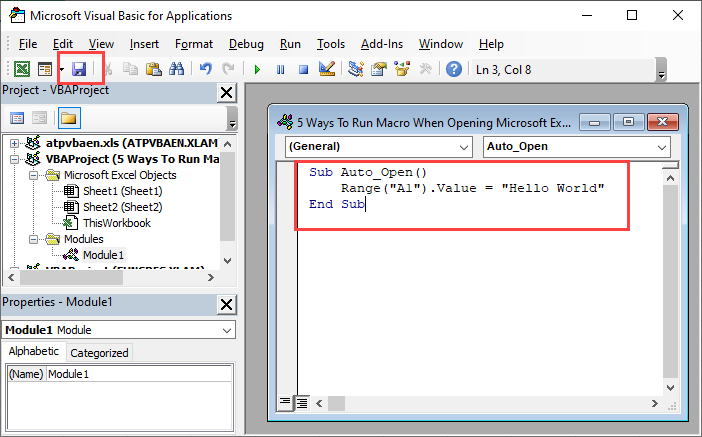Image resolution: width=702 pixels, height=437 pixels.
Task: Open the Window menu
Action: (x=441, y=44)
